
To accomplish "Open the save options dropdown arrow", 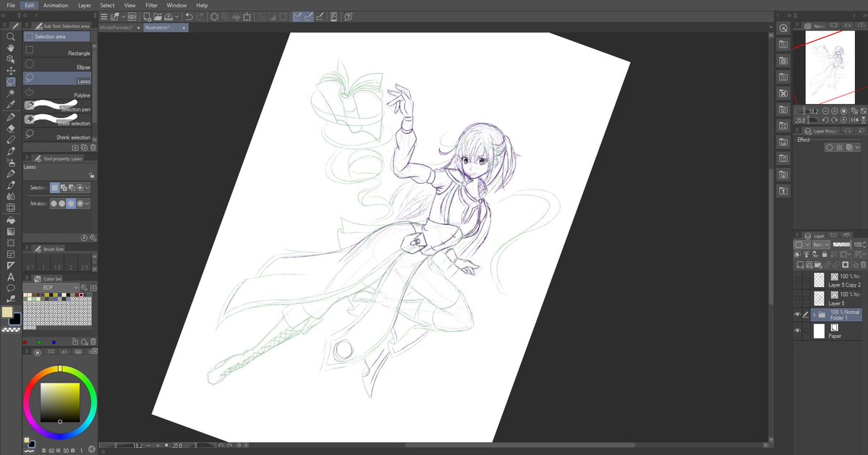I will coord(176,17).
